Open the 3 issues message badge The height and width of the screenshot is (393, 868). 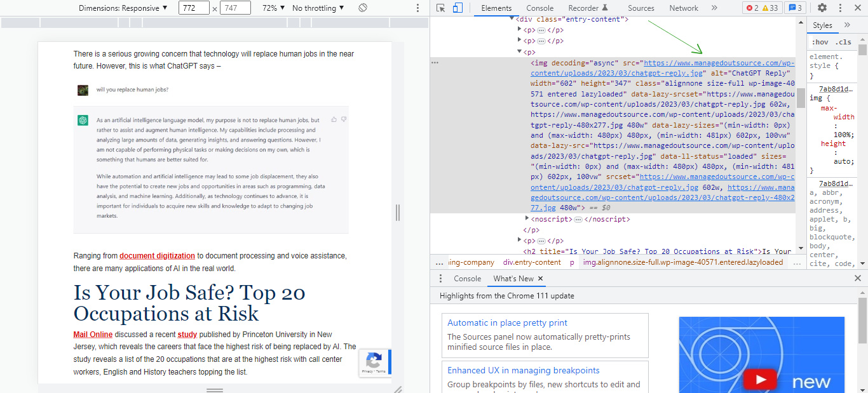point(794,8)
